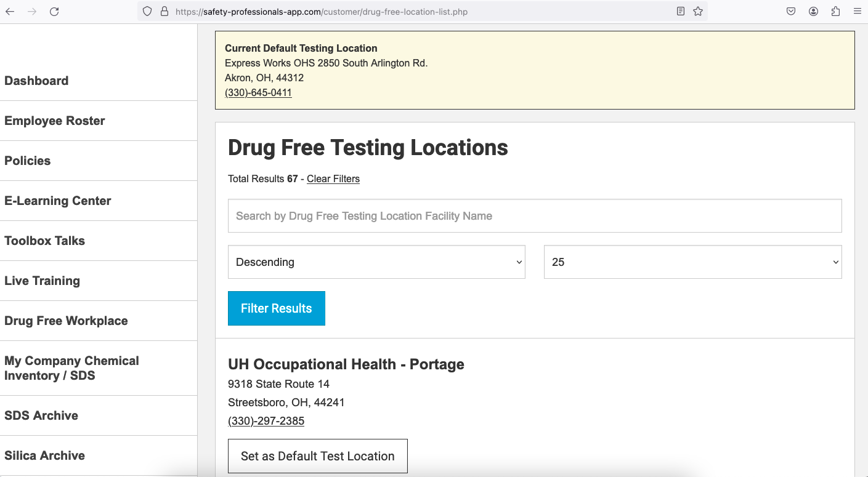The image size is (868, 477).
Task: Open E-Learning Center sidebar item
Action: point(58,201)
